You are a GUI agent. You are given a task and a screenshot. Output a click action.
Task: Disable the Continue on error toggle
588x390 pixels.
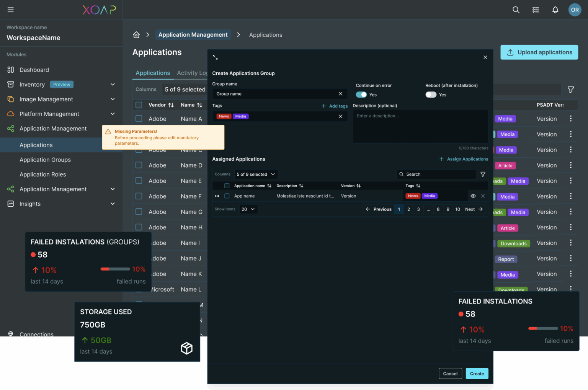[x=361, y=94]
